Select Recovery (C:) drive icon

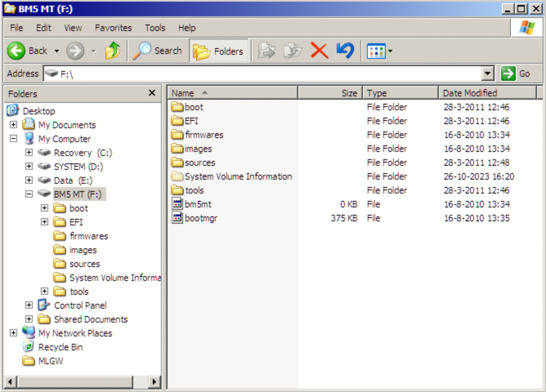coord(44,152)
